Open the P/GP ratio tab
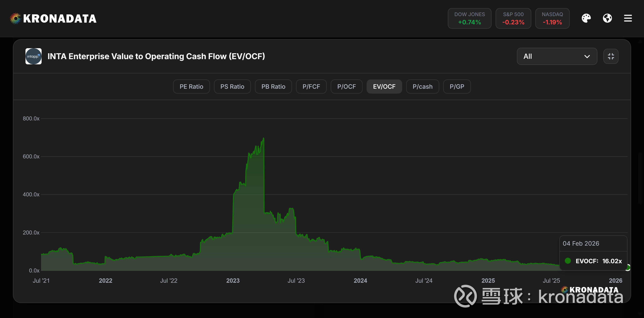The image size is (644, 318). click(x=457, y=87)
